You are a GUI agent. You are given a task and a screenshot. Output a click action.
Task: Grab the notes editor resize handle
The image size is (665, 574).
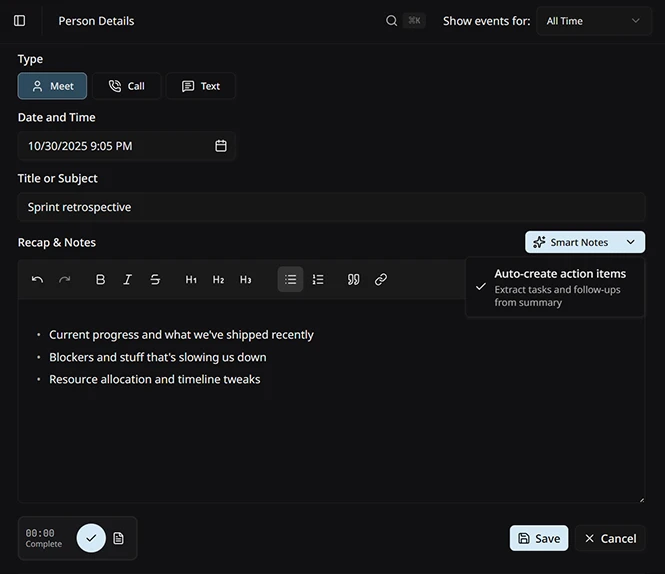[642, 500]
